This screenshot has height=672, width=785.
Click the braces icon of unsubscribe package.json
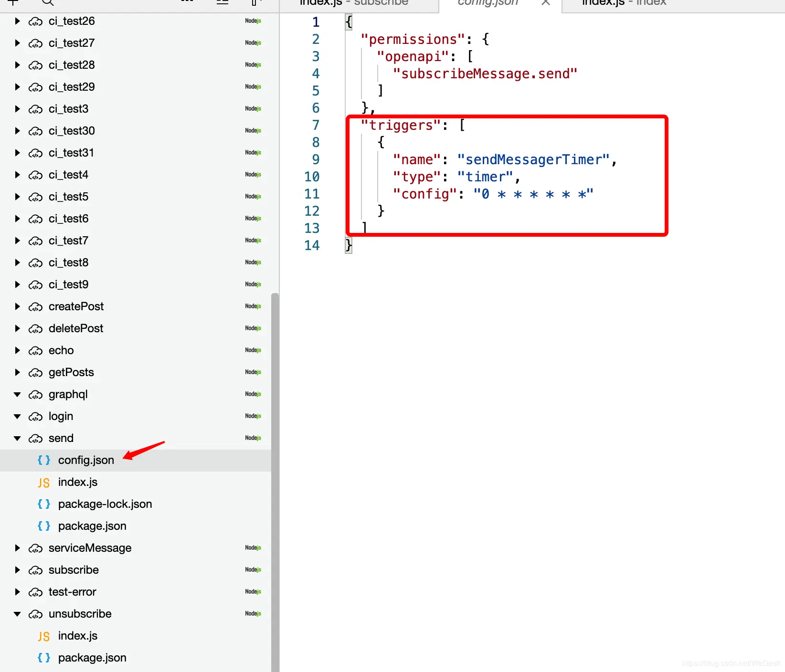pyautogui.click(x=44, y=658)
